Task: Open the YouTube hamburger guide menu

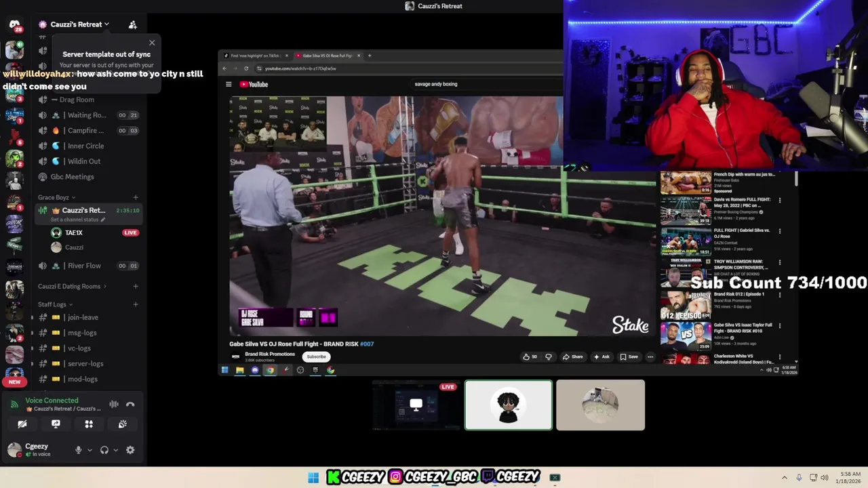Action: [x=229, y=85]
